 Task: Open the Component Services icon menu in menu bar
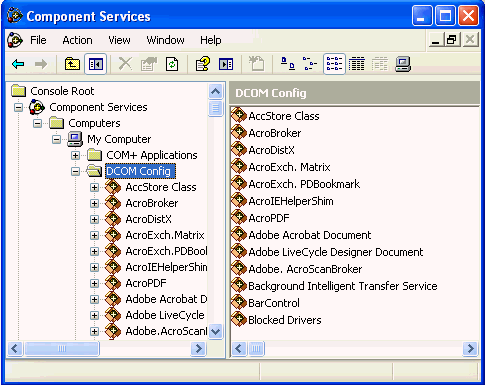[15, 40]
